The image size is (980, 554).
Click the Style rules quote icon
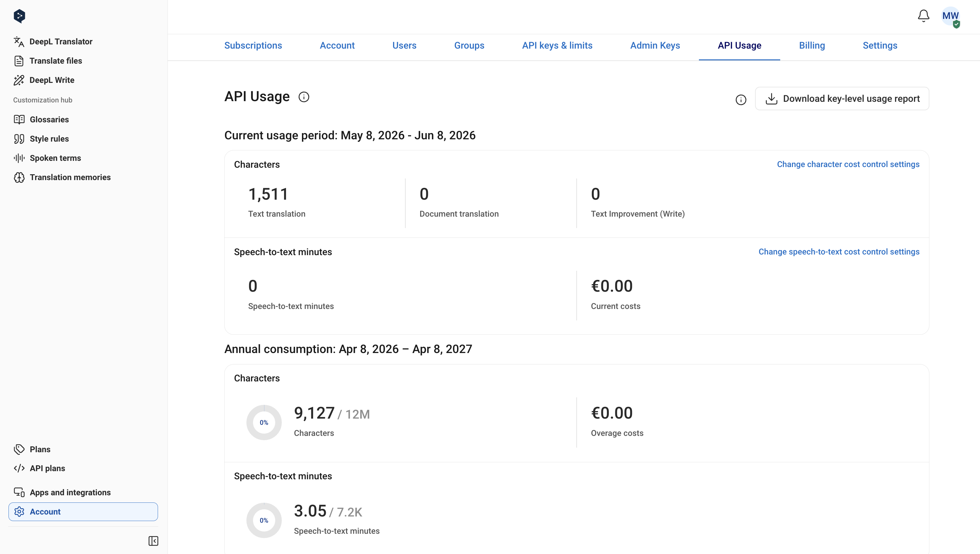[x=19, y=139]
